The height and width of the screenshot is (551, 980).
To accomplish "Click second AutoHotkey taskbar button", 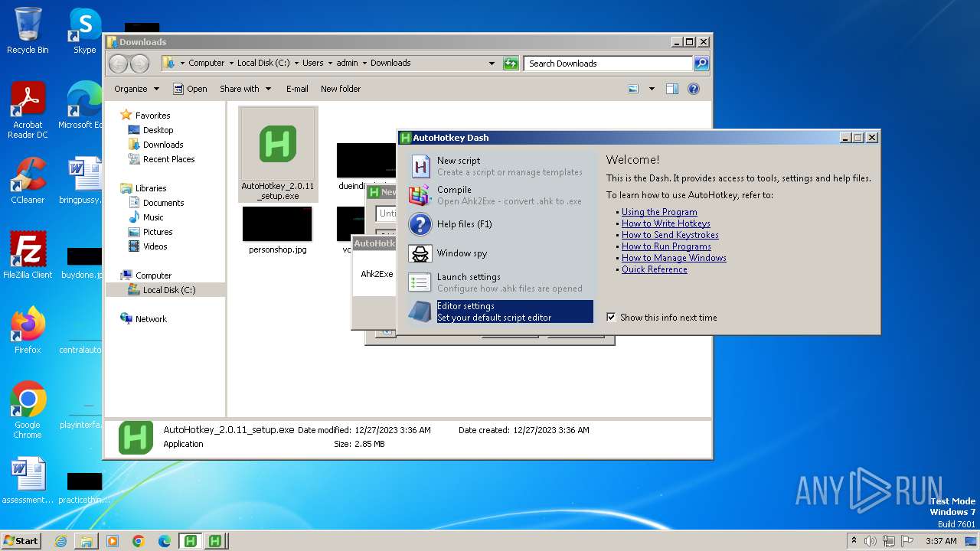I will (216, 541).
